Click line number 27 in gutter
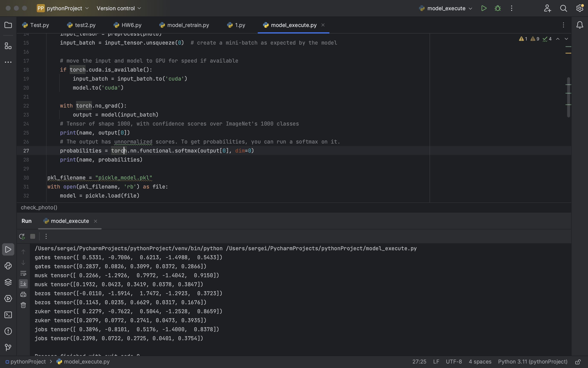 pos(26,151)
